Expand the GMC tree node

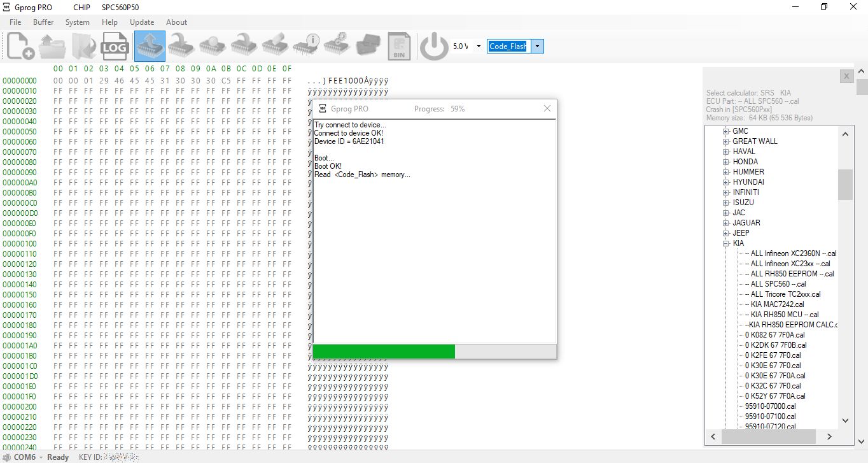tap(725, 131)
